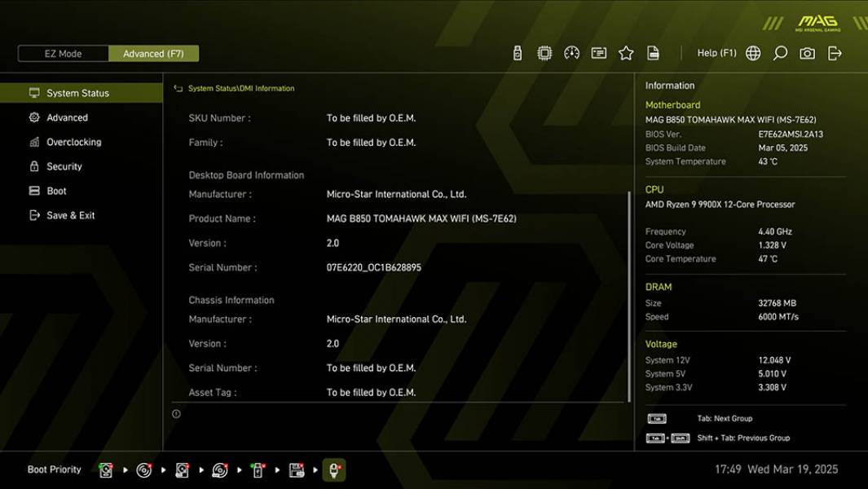The height and width of the screenshot is (489, 868).
Task: Select hard disk boot device with green badge
Action: (x=106, y=470)
